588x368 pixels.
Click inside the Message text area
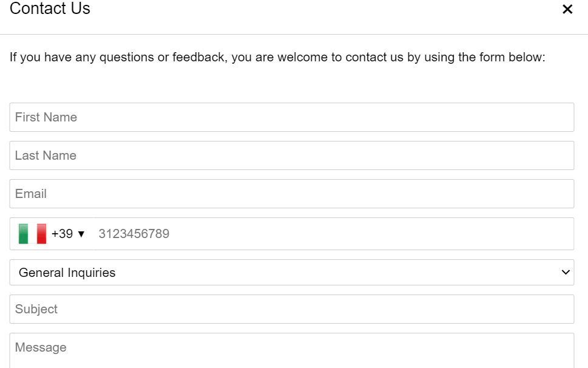tap(292, 351)
